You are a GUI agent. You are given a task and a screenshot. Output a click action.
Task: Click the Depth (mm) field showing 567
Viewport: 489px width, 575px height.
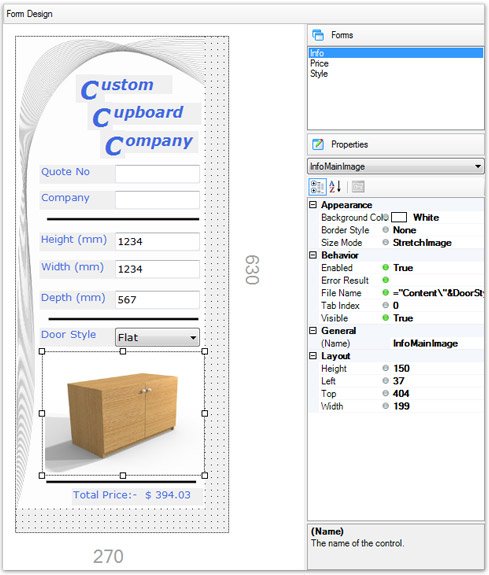157,300
